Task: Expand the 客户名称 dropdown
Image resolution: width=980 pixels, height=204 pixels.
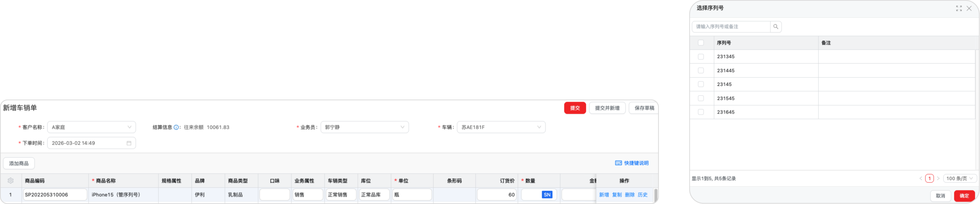Action: 91,127
